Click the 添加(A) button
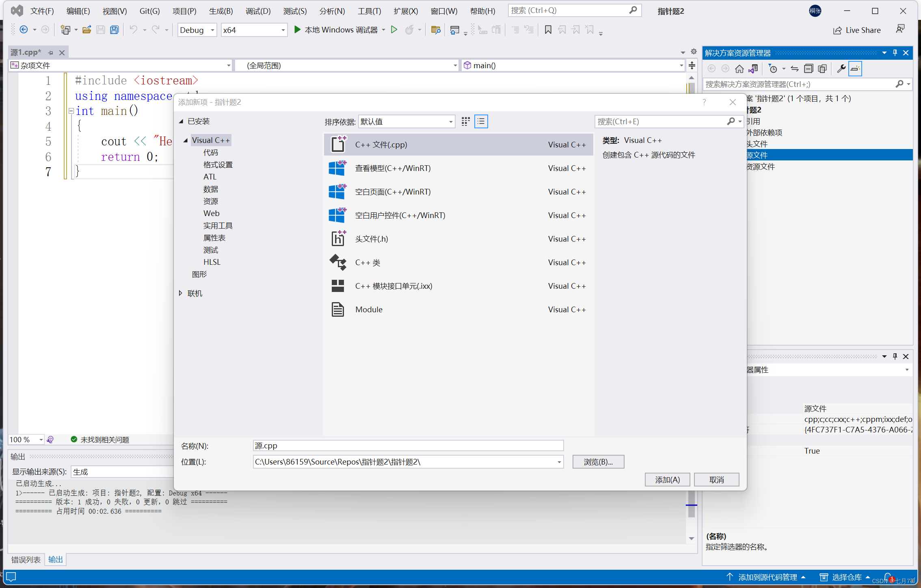 pos(667,480)
